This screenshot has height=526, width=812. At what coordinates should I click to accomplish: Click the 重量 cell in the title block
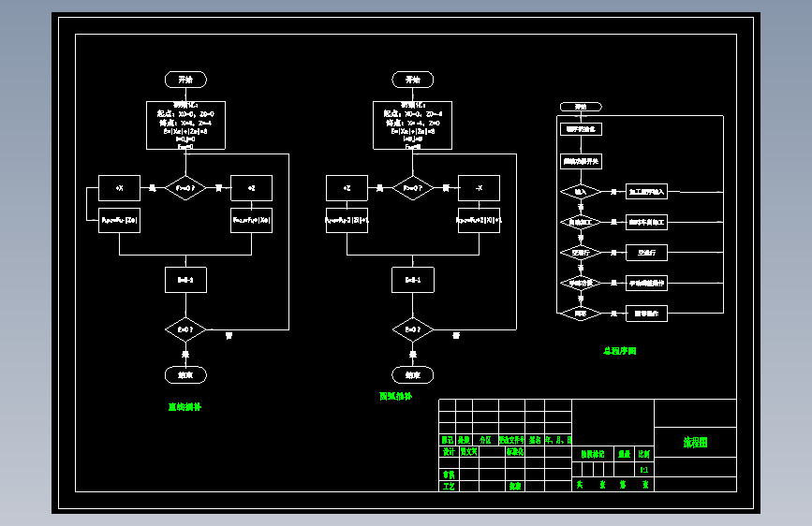(x=625, y=454)
